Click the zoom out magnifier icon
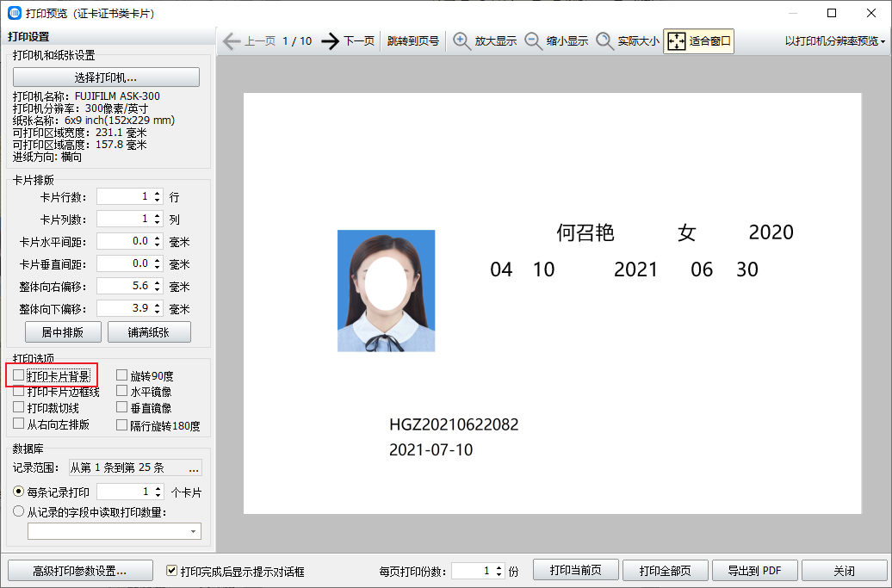892x588 pixels. point(534,41)
